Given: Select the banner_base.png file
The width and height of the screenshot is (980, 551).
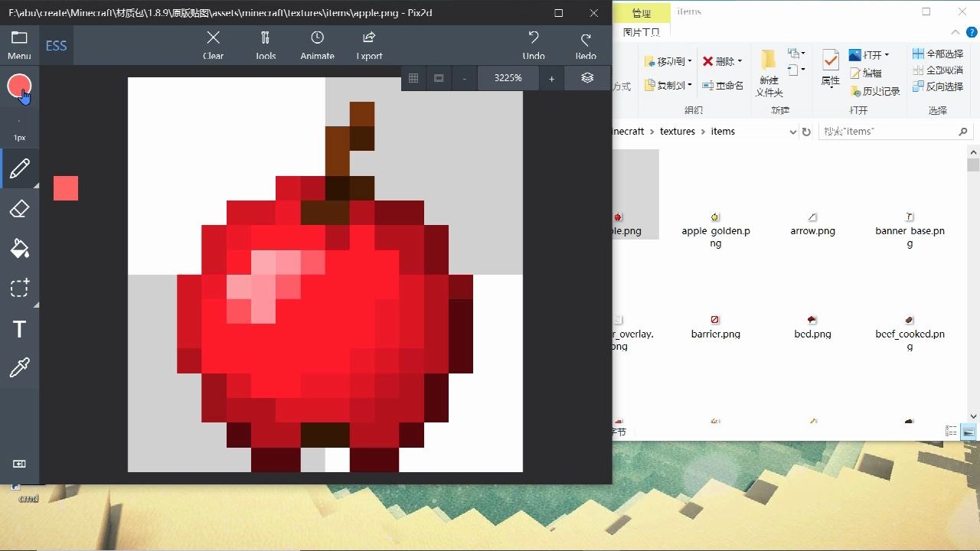Looking at the screenshot, I should coord(910,230).
